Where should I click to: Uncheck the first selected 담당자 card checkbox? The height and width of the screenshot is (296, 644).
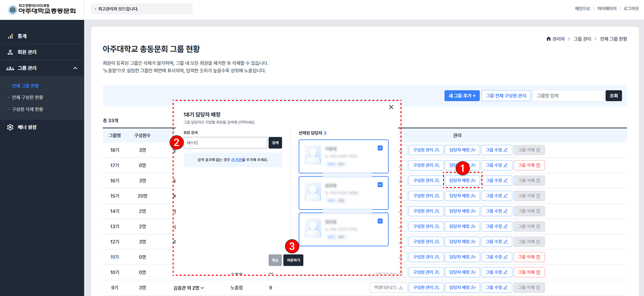click(380, 147)
